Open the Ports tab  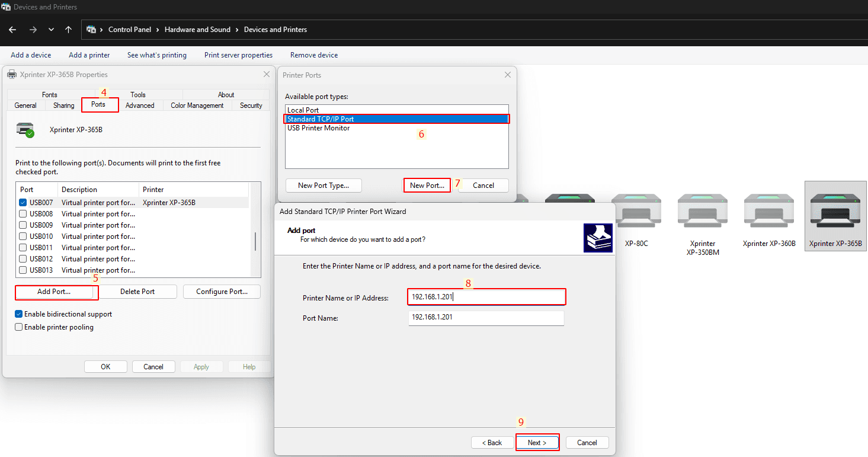pyautogui.click(x=100, y=105)
